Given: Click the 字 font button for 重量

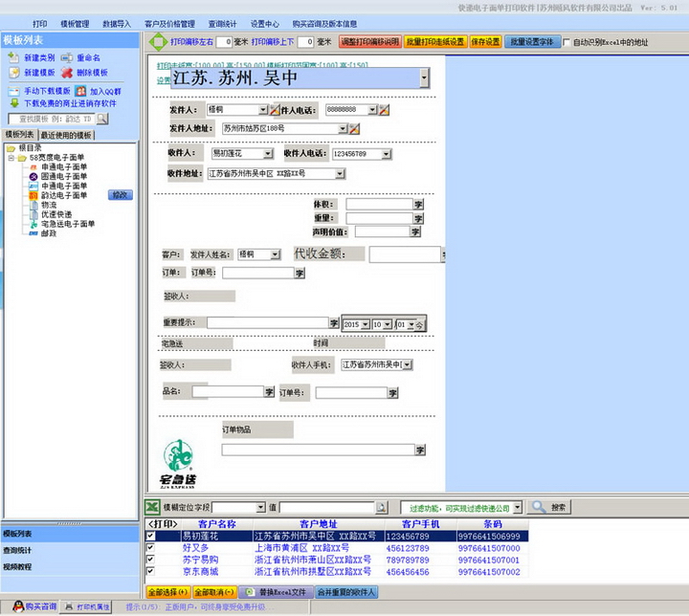Looking at the screenshot, I should [x=418, y=218].
